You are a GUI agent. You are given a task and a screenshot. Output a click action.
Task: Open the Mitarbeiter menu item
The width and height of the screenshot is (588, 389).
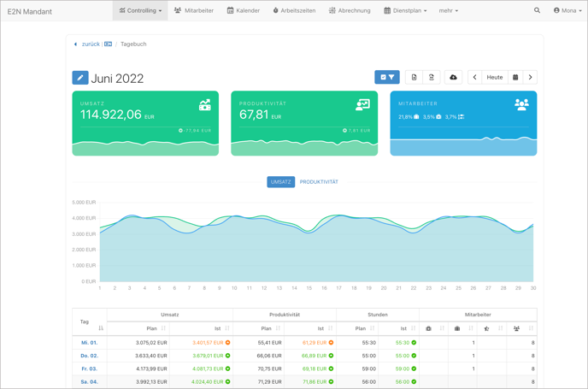[194, 10]
